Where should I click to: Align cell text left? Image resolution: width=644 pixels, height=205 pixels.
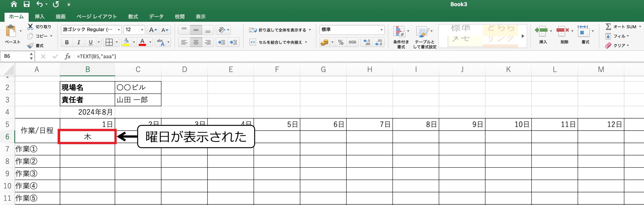184,42
